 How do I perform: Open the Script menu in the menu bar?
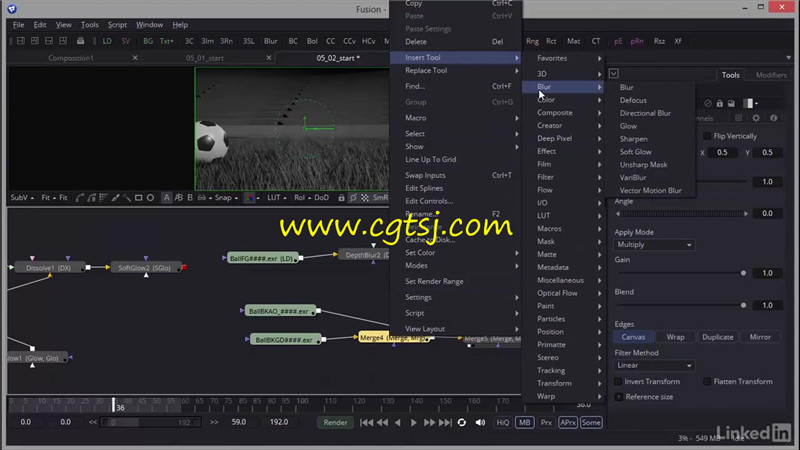tap(117, 24)
